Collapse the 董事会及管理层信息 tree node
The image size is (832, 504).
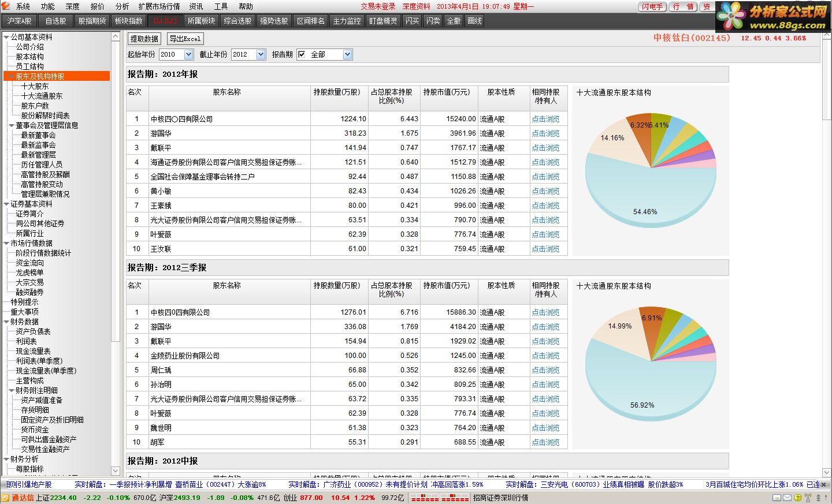click(x=12, y=125)
